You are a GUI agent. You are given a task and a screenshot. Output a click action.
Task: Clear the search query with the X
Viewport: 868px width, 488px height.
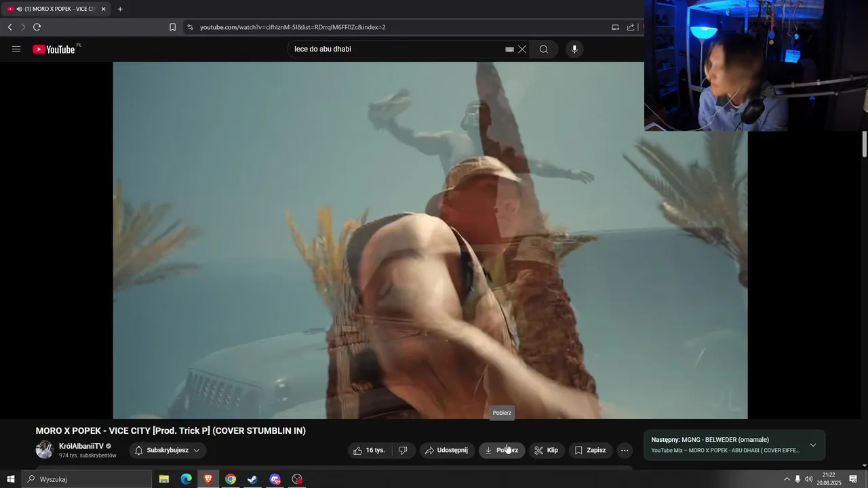pos(522,49)
